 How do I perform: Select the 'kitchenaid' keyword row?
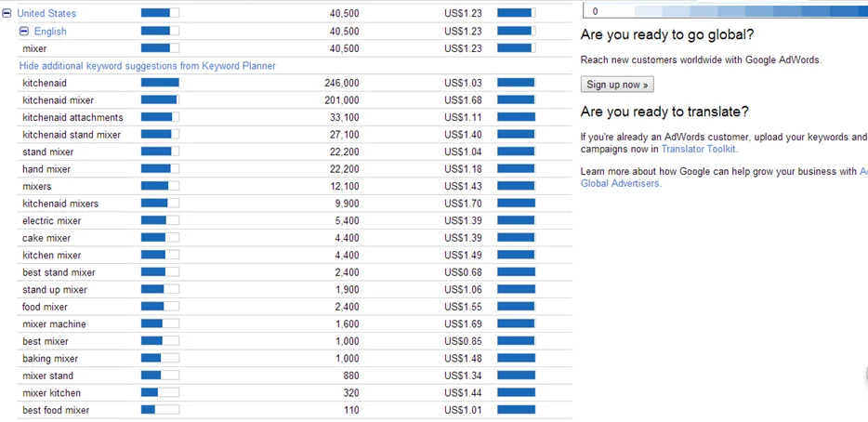[x=294, y=83]
